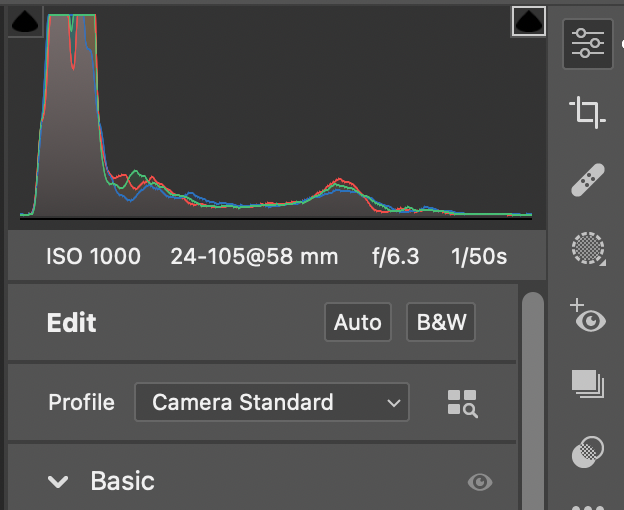This screenshot has width=624, height=510.
Task: Open the Snapshots panel icon
Action: (587, 384)
